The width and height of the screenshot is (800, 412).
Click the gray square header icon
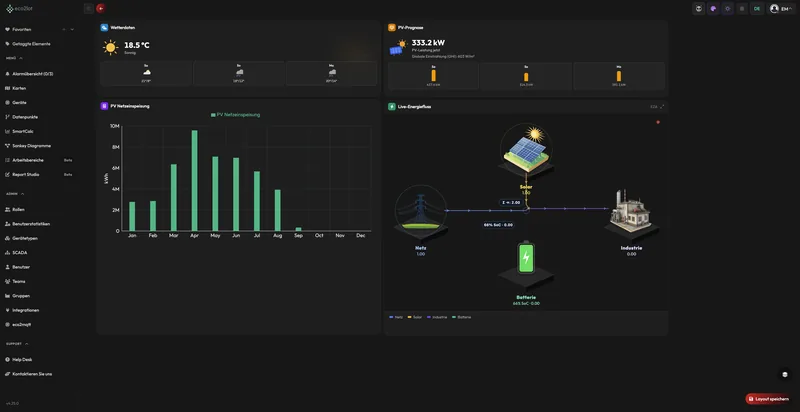[742, 8]
